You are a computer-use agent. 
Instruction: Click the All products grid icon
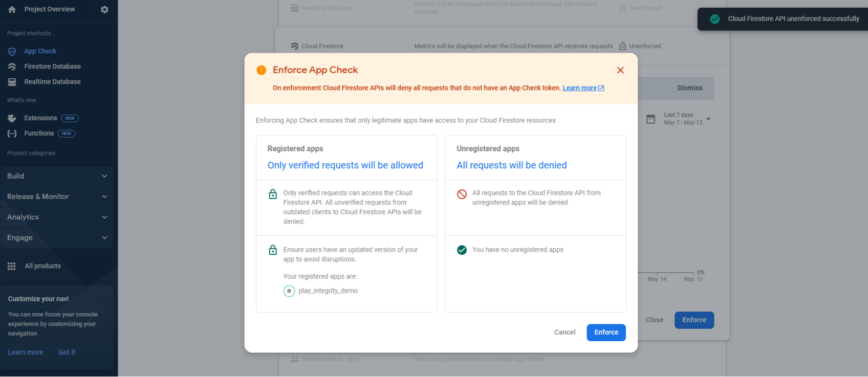[x=12, y=266]
